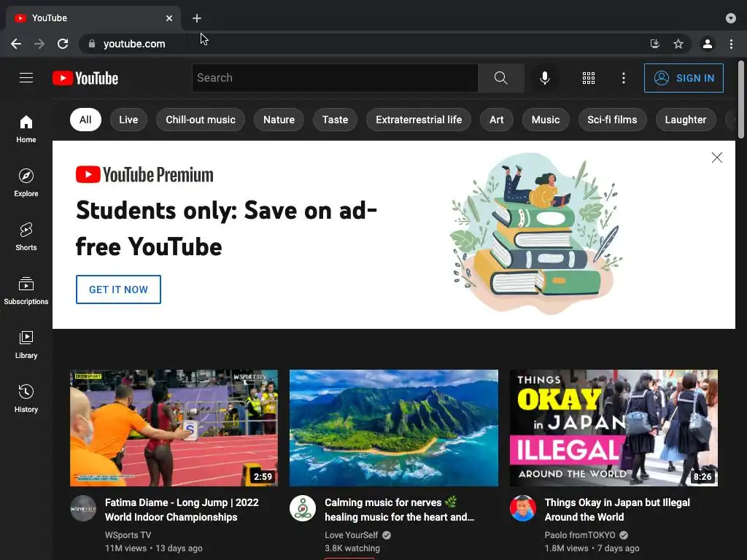Click 'Students only' banner headline
This screenshot has width=747, height=560.
pyautogui.click(x=226, y=228)
